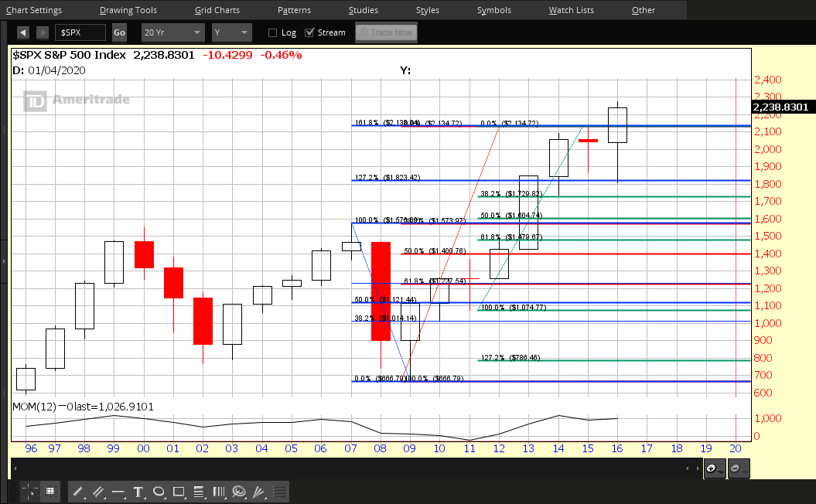Click the 2008 red yearly candle
This screenshot has height=504, width=816.
tap(381, 291)
